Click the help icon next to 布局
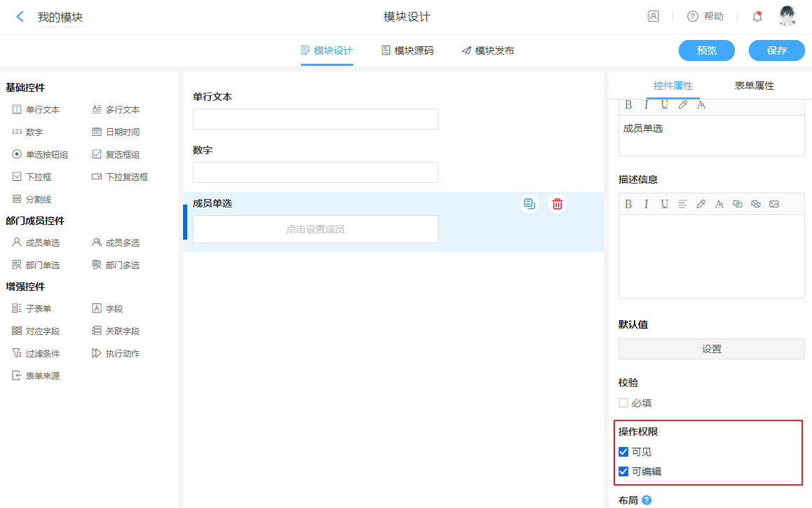 tap(647, 500)
